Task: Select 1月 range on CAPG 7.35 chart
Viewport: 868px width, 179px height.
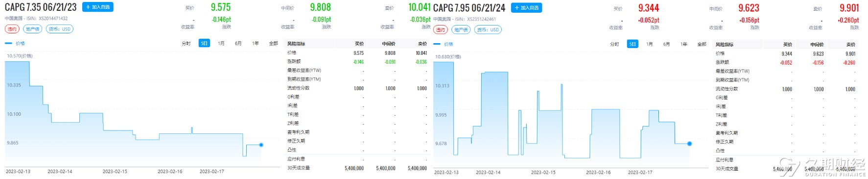Action: 221,44
